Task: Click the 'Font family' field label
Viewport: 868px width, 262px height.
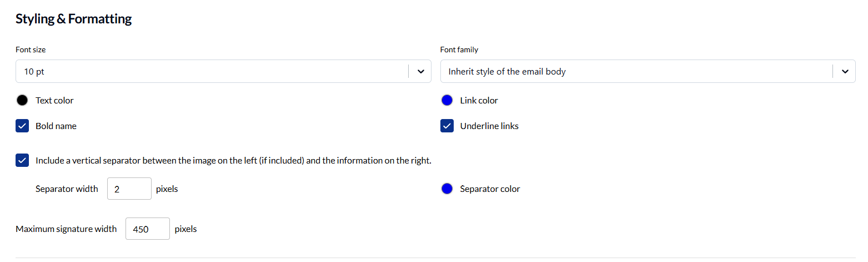Action: pos(459,50)
